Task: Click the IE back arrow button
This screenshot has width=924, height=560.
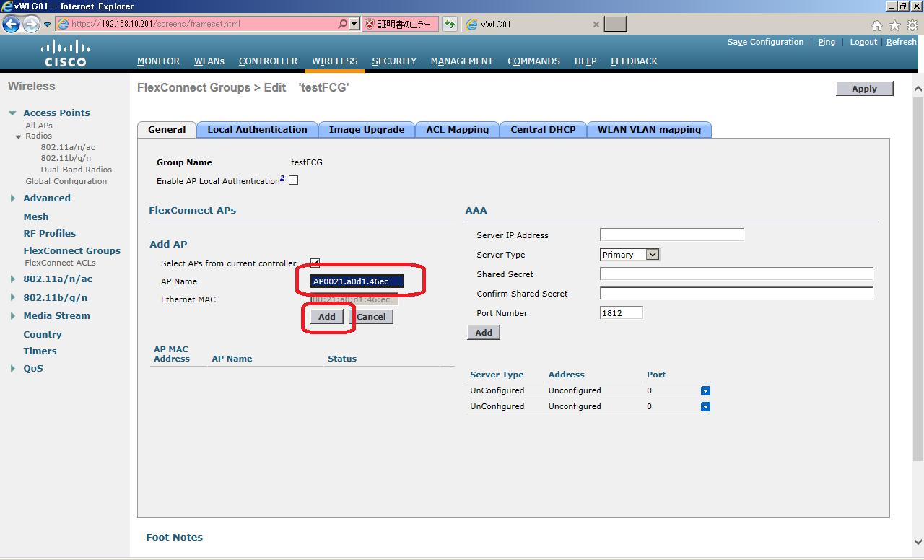Action: pos(11,25)
